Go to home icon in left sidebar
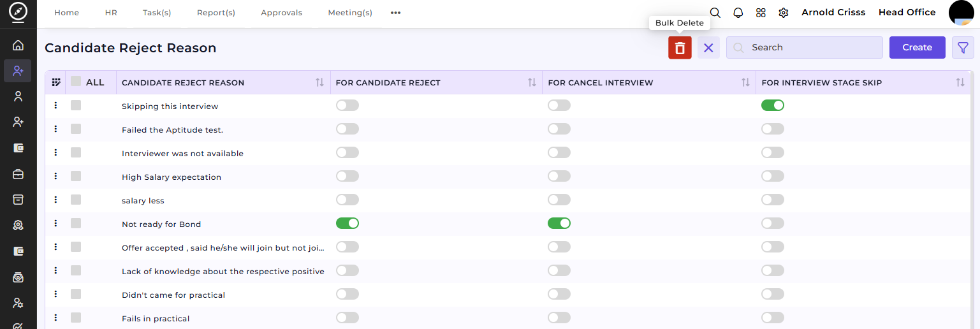 click(x=18, y=45)
